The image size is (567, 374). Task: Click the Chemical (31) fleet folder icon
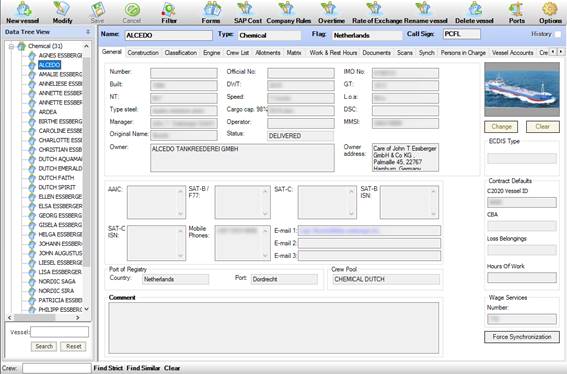point(22,46)
